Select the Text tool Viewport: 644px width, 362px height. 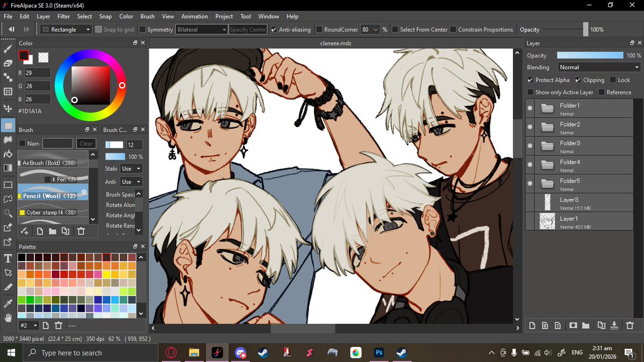[8, 258]
